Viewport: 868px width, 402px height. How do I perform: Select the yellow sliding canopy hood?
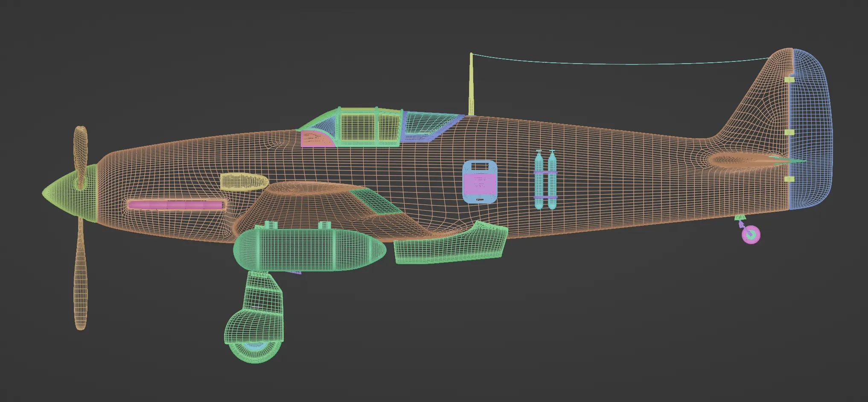pos(370,126)
